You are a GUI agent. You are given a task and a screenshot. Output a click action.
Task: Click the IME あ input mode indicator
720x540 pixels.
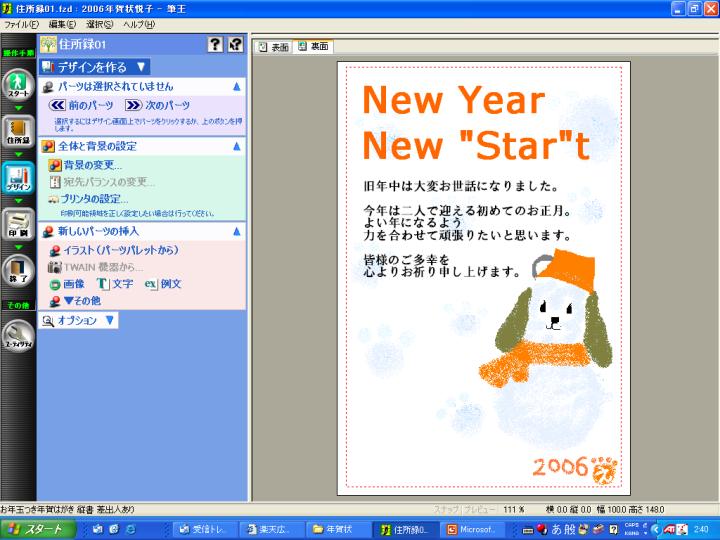557,529
